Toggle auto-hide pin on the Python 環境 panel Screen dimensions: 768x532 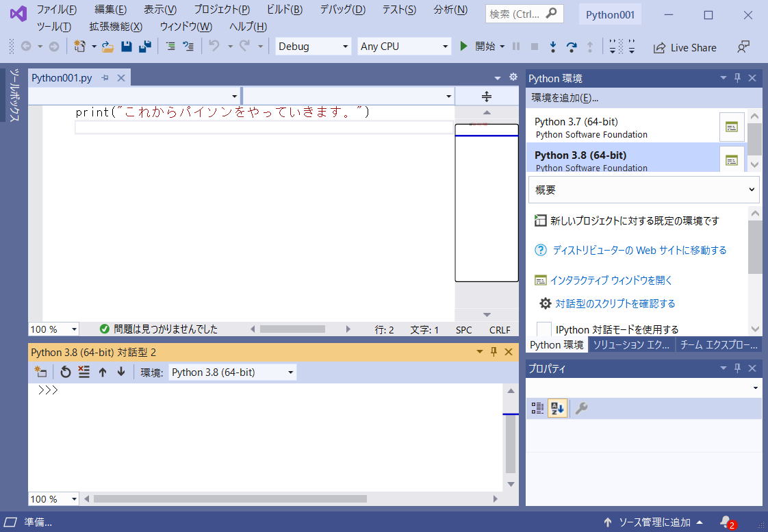click(x=737, y=78)
